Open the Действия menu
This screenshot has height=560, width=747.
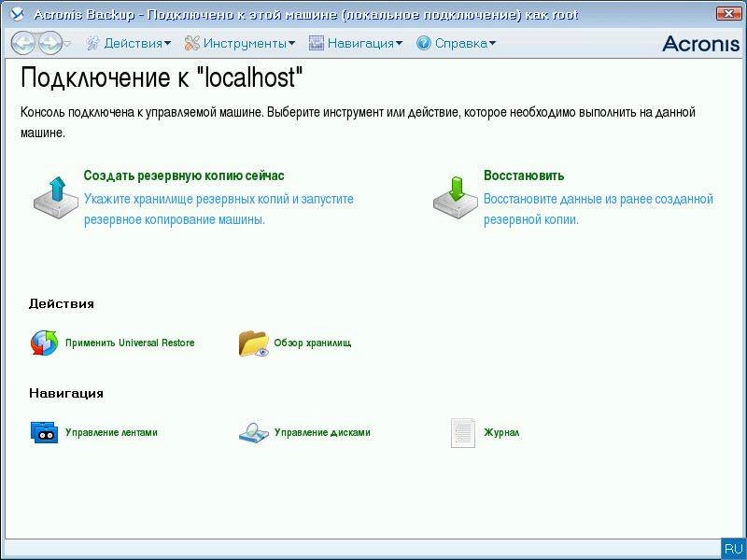tap(137, 43)
